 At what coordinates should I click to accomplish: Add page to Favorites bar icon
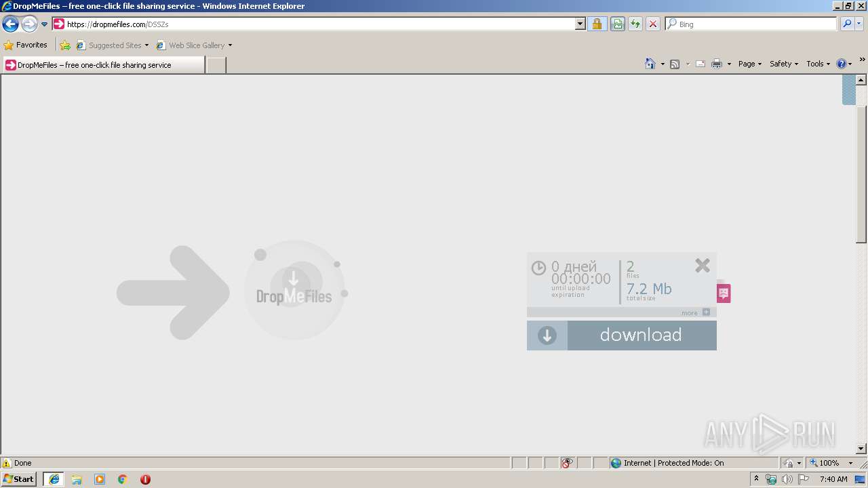(x=65, y=45)
